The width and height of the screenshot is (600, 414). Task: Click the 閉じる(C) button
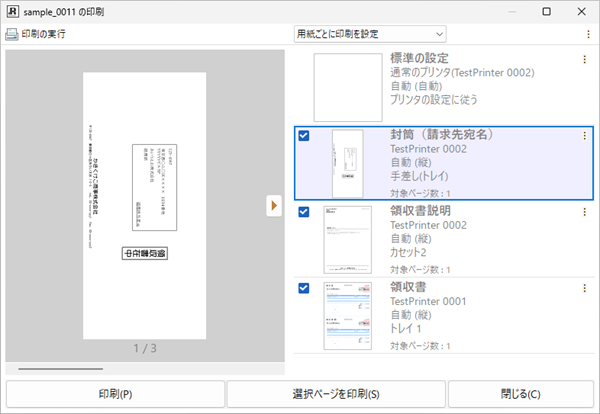tap(520, 394)
